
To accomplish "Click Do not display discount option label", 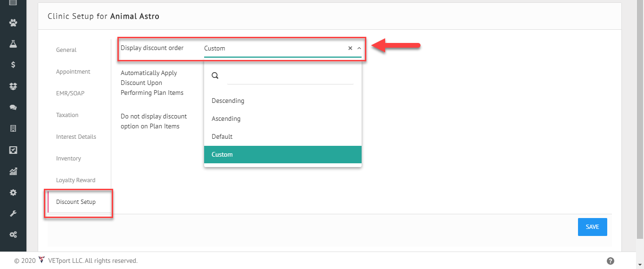I will [154, 121].
